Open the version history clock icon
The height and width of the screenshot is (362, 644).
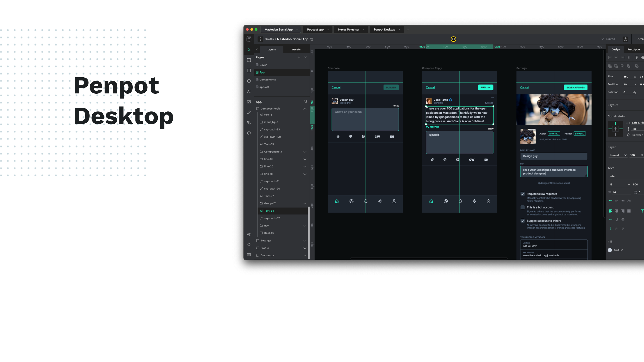click(625, 39)
